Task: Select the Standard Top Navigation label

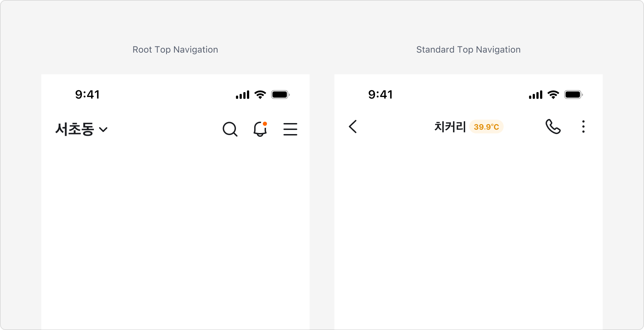Action: pyautogui.click(x=468, y=49)
